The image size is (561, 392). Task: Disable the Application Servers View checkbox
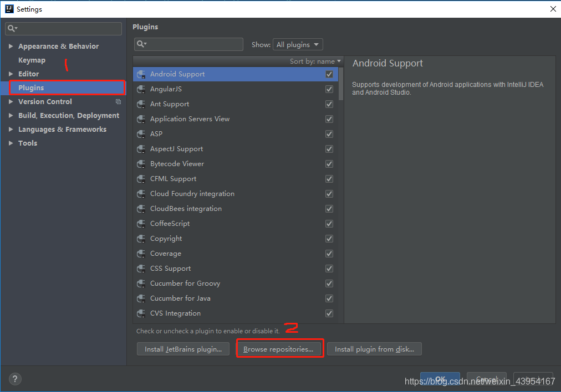[x=329, y=119]
